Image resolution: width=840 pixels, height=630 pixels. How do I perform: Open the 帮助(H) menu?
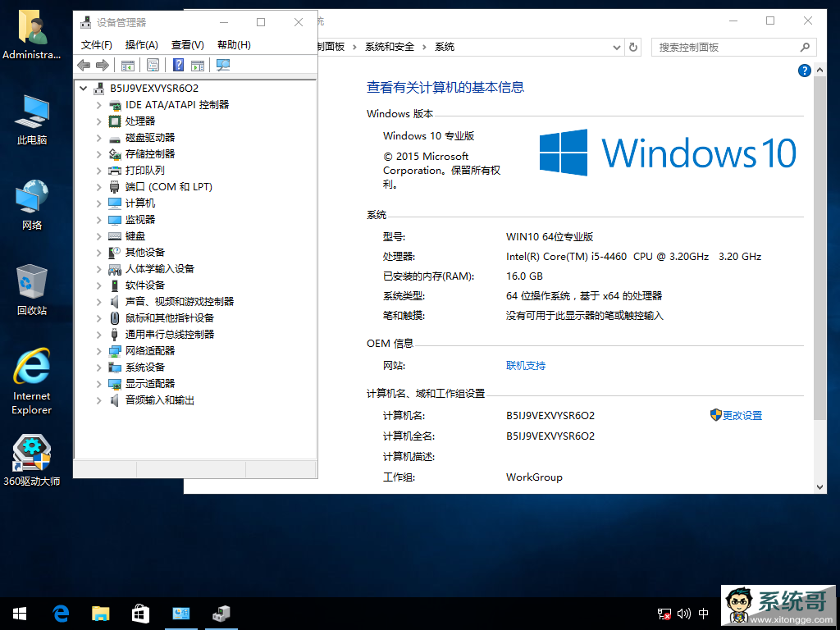click(234, 45)
